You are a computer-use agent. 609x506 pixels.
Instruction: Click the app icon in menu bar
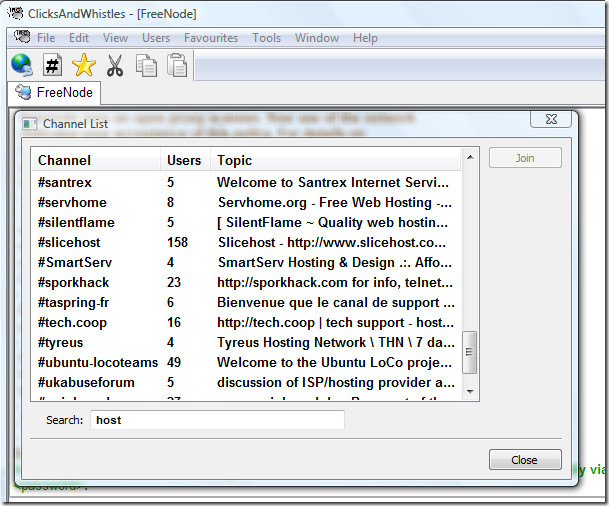[x=22, y=37]
